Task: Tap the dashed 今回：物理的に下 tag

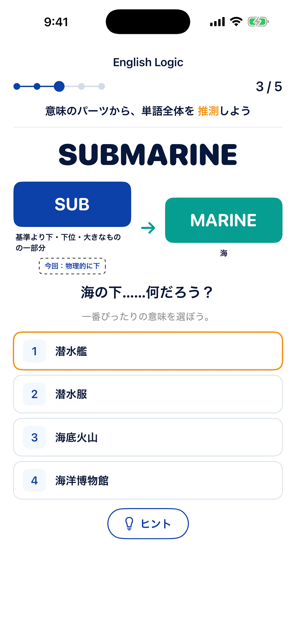Action: pyautogui.click(x=72, y=266)
